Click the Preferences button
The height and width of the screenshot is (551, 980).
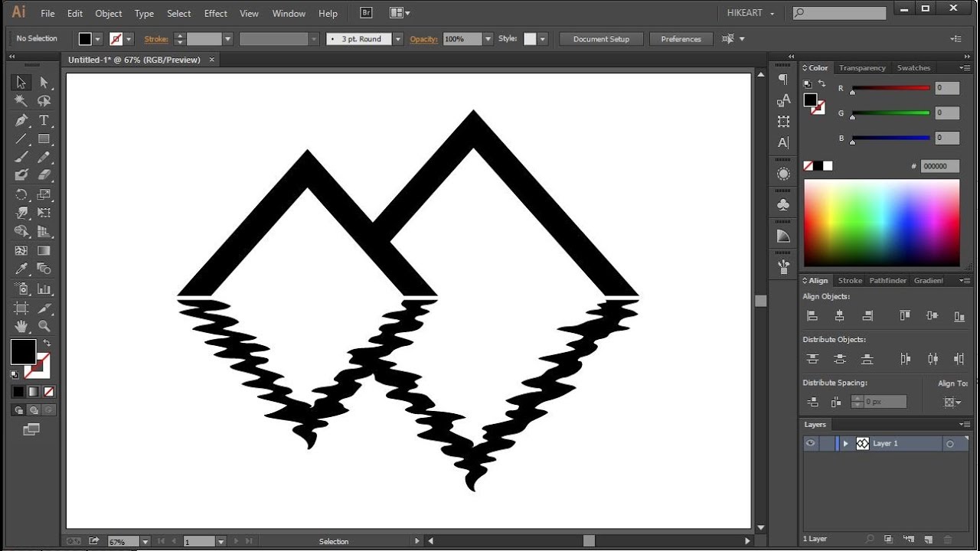click(681, 39)
